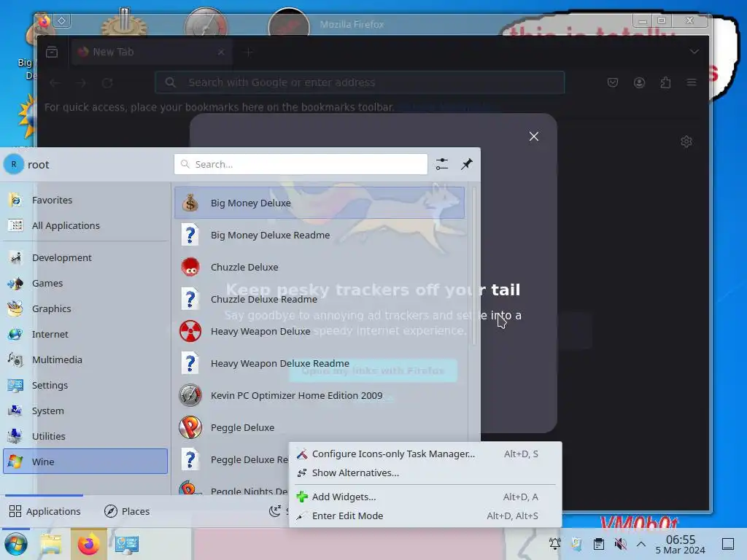Open the system settings taskbar icon
747x560 pixels.
coord(127,544)
